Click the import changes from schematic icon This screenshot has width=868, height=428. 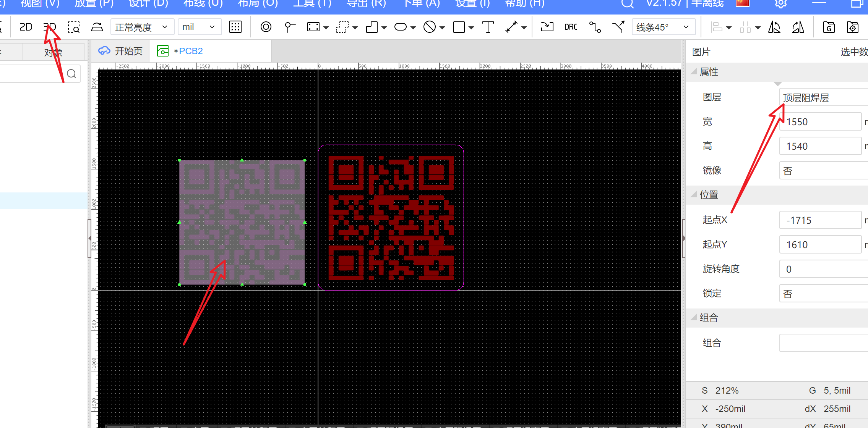(x=547, y=27)
